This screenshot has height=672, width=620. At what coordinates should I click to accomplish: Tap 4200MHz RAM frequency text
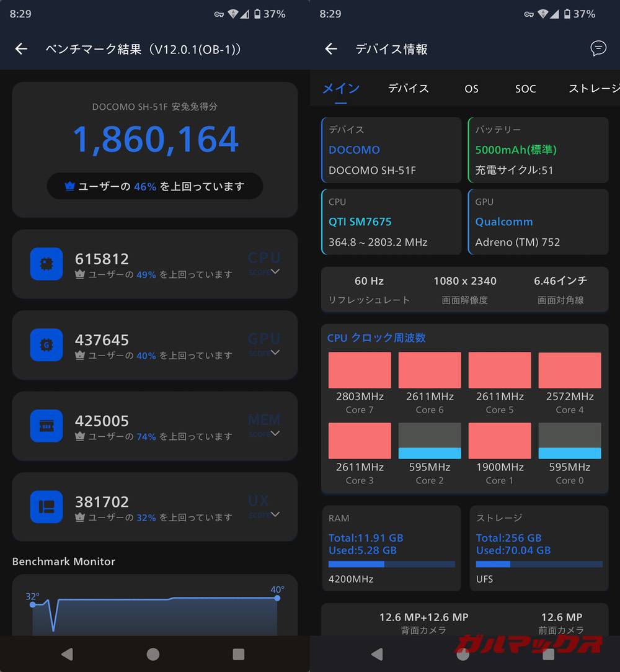(x=351, y=579)
